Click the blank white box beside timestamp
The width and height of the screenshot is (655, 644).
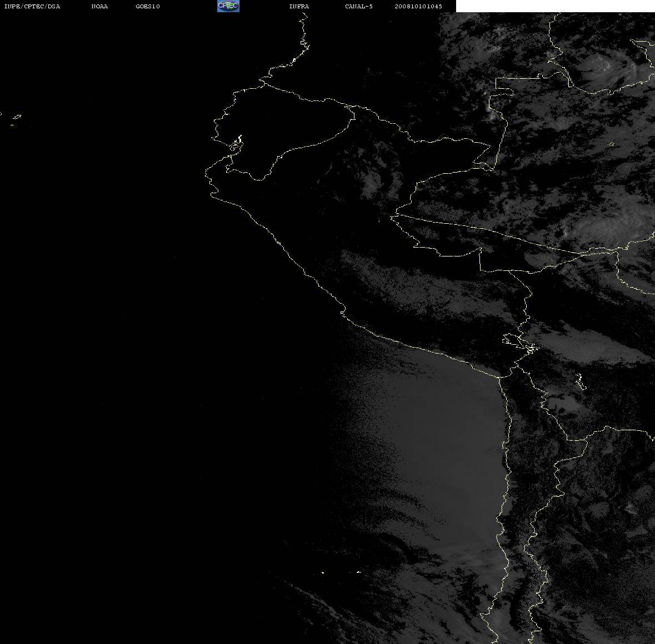click(555, 6)
